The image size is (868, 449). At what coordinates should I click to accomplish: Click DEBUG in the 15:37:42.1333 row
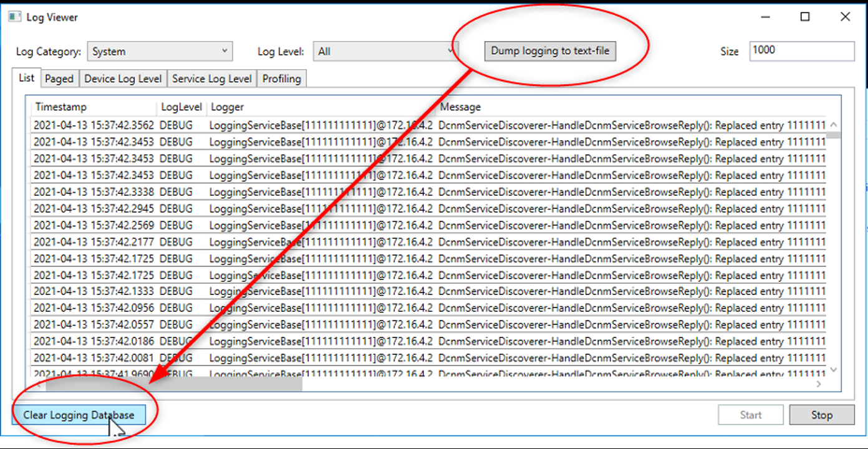coord(176,292)
